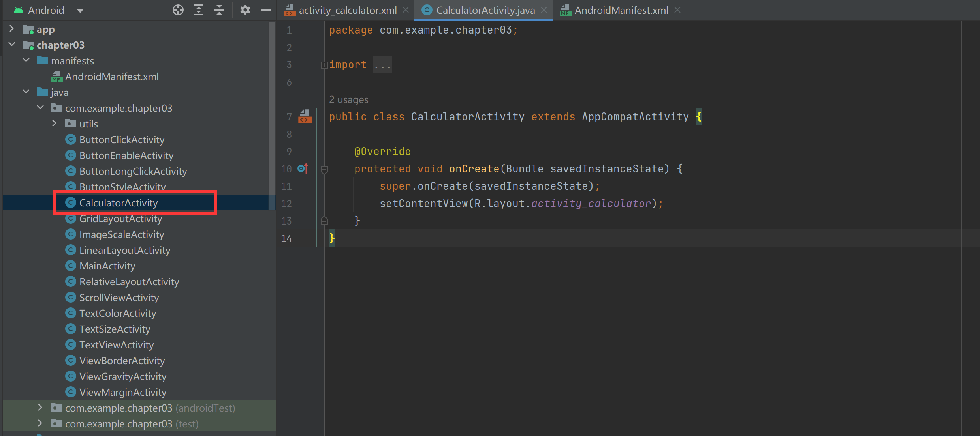Select ButtonClickActivity class in tree
The width and height of the screenshot is (980, 436).
(x=122, y=140)
